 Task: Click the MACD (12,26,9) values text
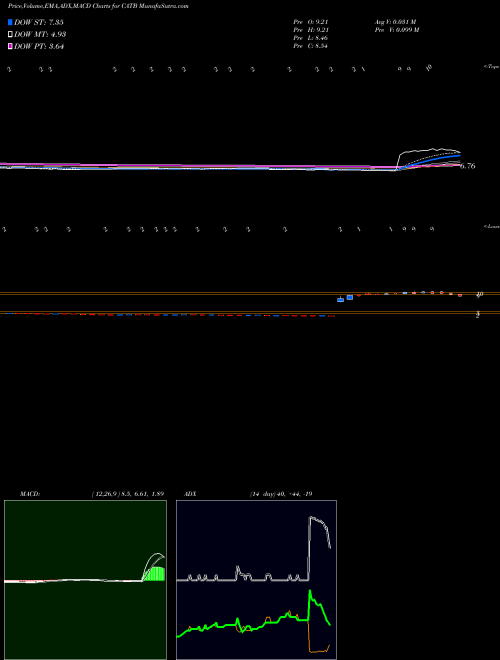(x=128, y=494)
